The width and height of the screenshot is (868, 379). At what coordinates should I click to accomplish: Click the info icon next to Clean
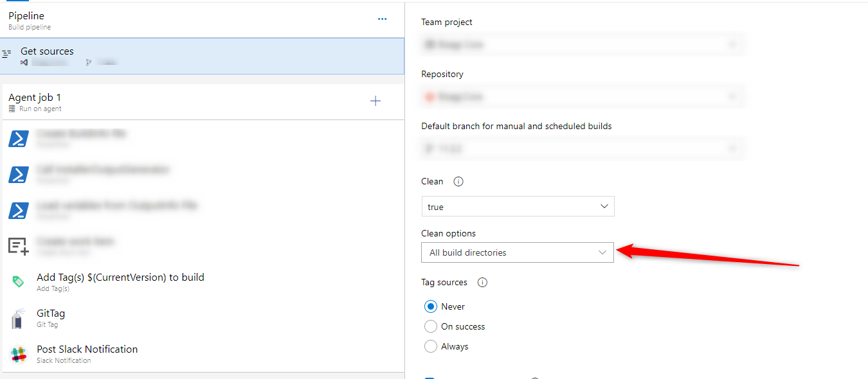tap(458, 182)
